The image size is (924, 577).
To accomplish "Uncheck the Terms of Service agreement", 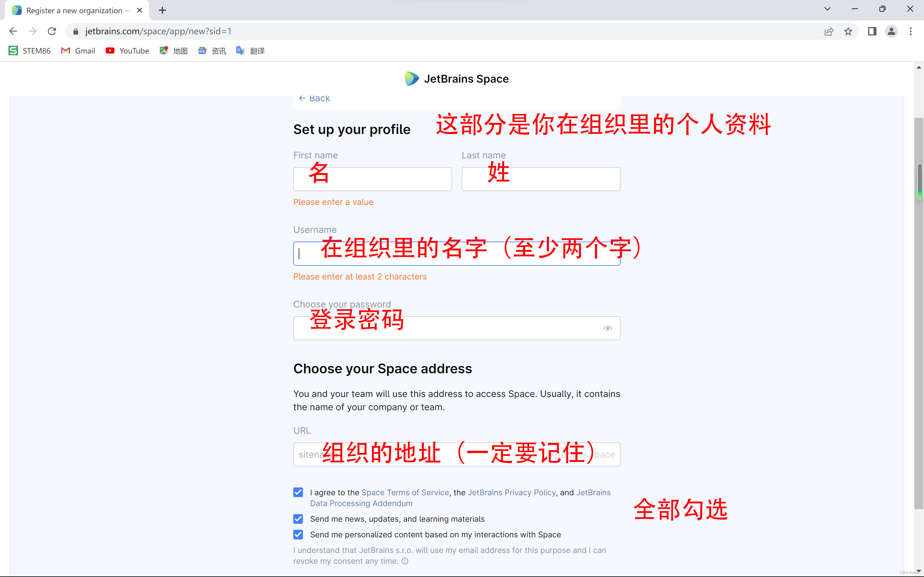I will [x=298, y=492].
